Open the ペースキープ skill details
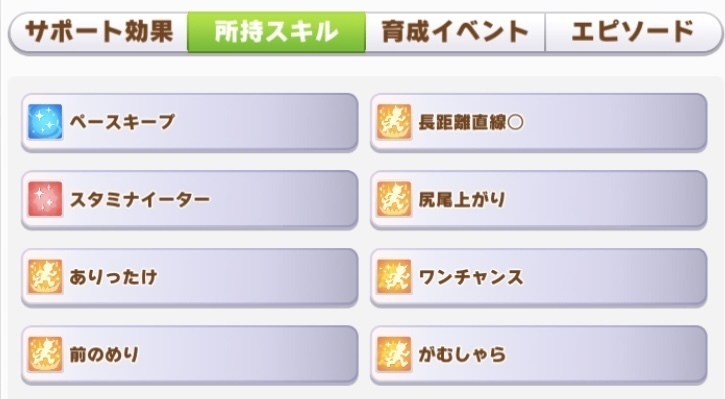725x399 pixels. click(190, 123)
